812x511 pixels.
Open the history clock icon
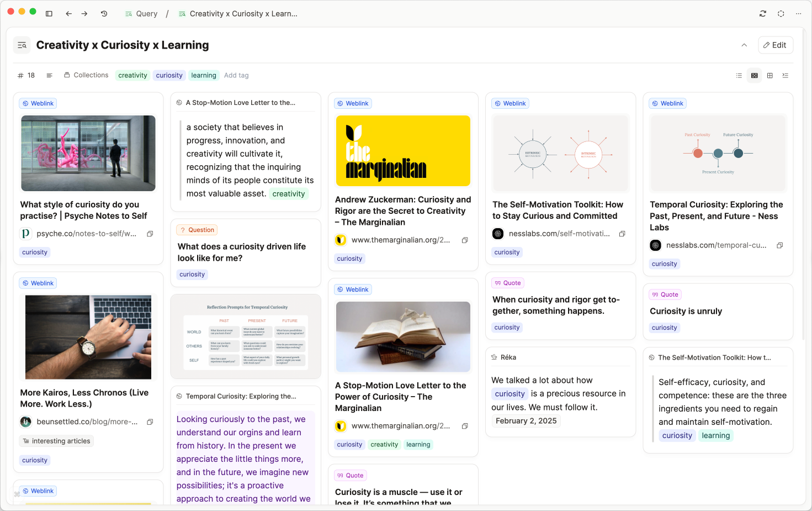(x=104, y=14)
